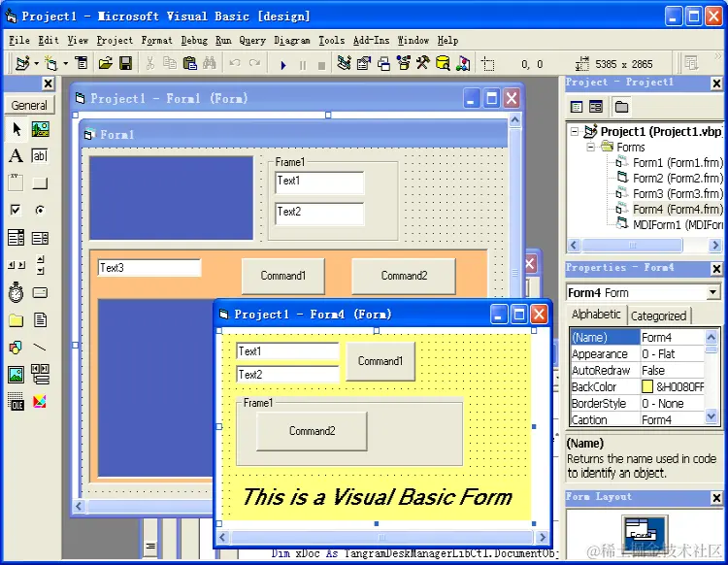728x565 pixels.
Task: Switch to the Alphabetic properties tab
Action: coord(596,315)
